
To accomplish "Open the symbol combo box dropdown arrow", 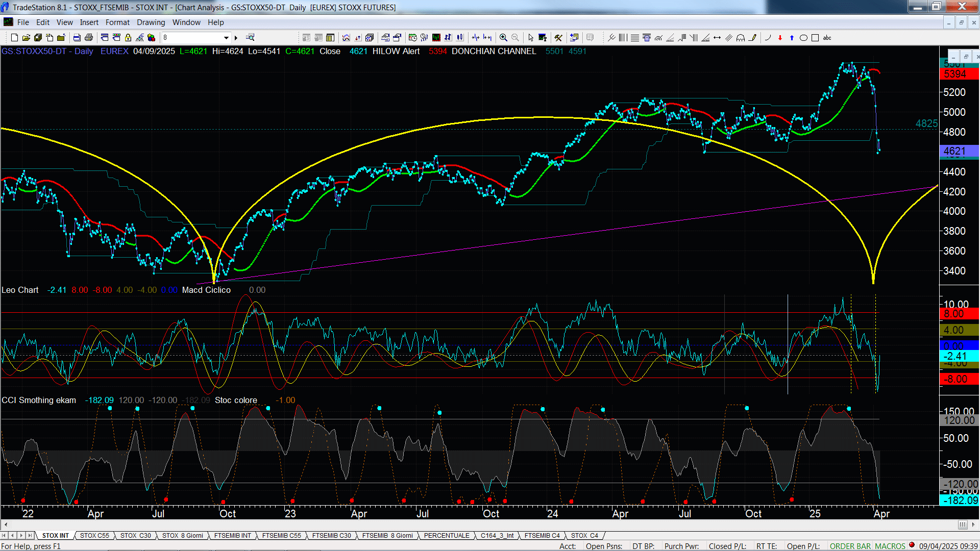I will pyautogui.click(x=226, y=37).
